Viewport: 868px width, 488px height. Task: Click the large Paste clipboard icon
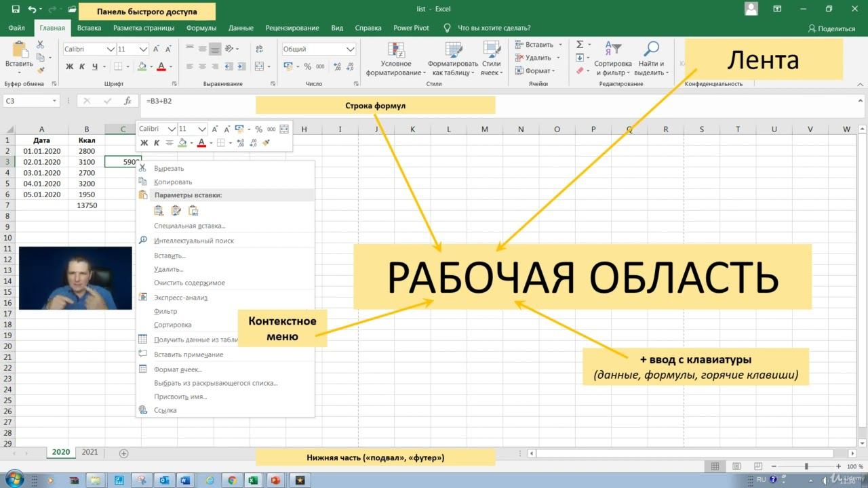pyautogui.click(x=19, y=50)
